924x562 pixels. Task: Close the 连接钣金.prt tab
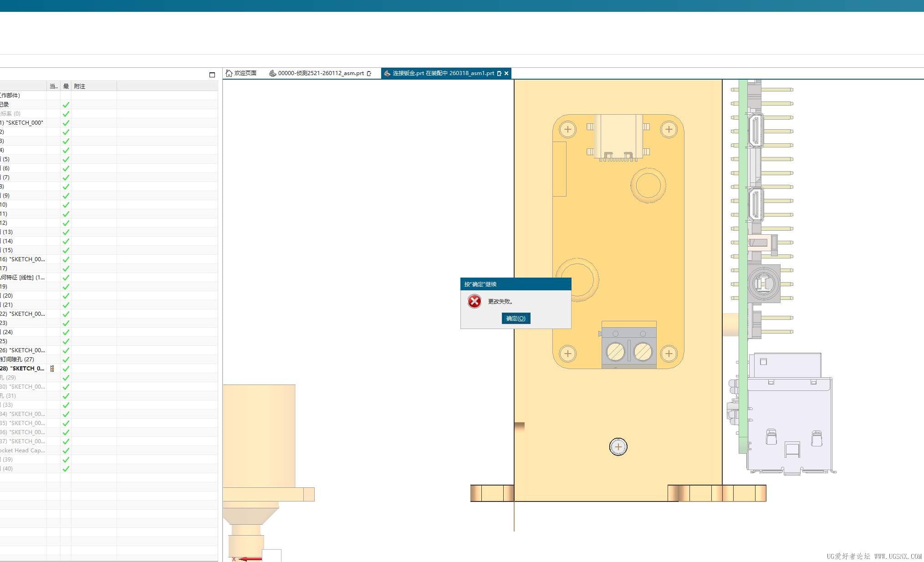[506, 73]
